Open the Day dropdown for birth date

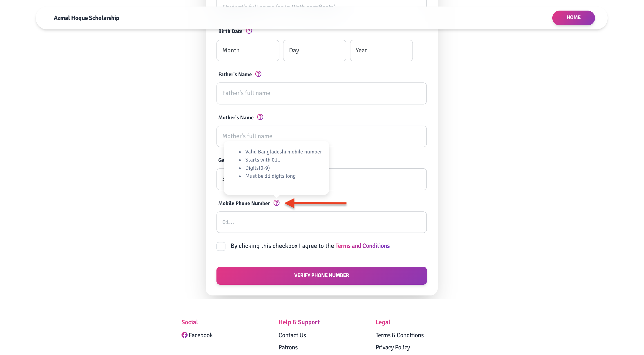314,51
